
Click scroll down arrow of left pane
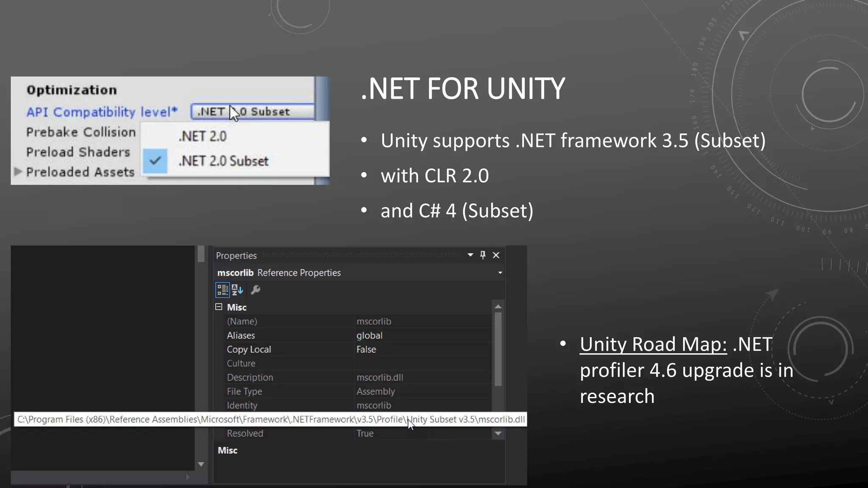point(201,464)
